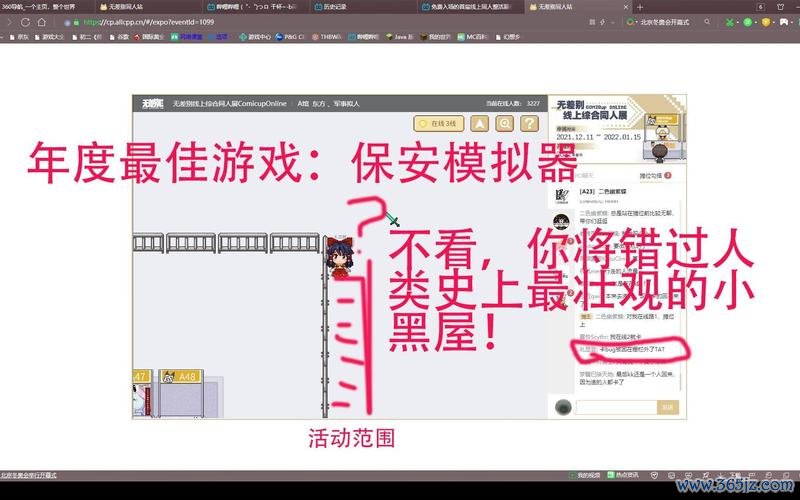The image size is (800, 500).
Task: Open the 游戏中心 bookmark
Action: pyautogui.click(x=255, y=37)
